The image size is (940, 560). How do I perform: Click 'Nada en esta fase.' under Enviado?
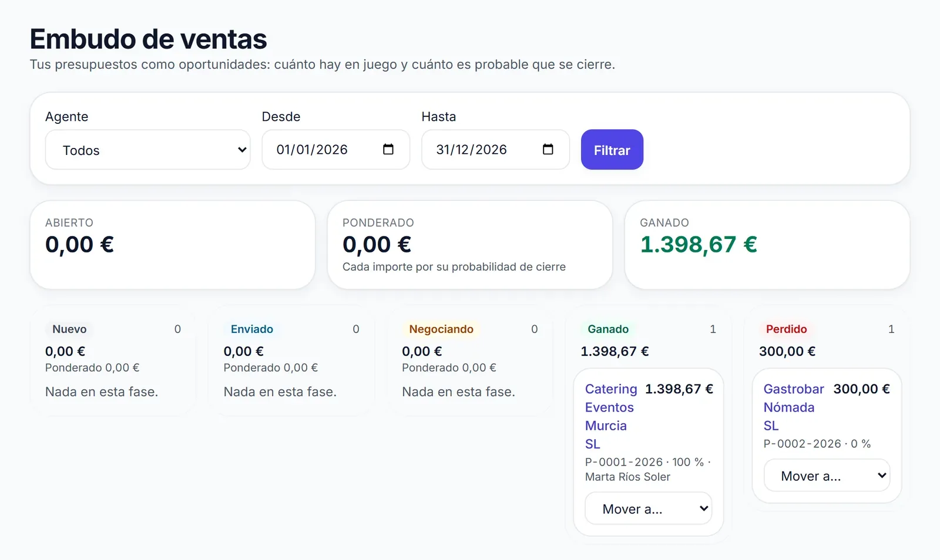point(280,392)
